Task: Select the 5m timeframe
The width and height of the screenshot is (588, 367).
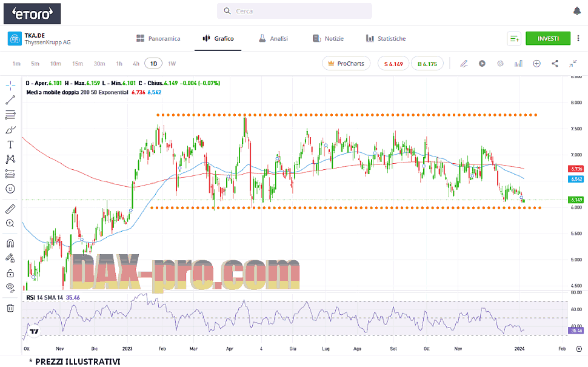Action: coord(35,64)
